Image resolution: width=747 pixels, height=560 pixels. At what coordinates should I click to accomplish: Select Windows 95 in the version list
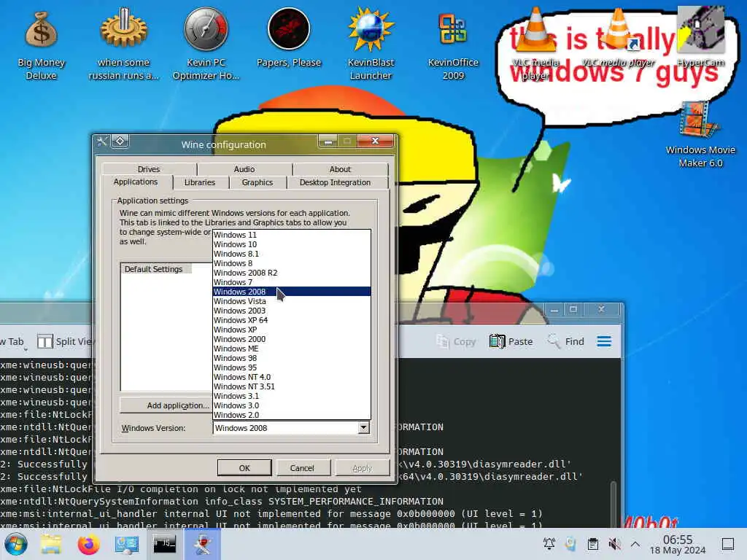[292, 367]
